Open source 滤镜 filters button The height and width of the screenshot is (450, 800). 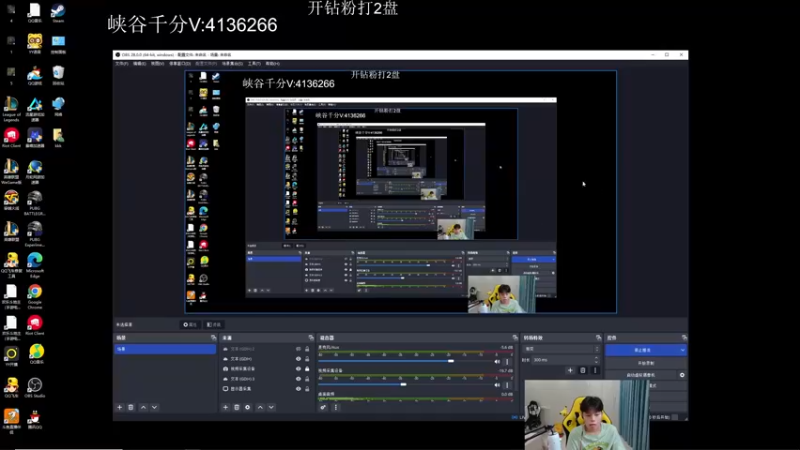pyautogui.click(x=214, y=324)
